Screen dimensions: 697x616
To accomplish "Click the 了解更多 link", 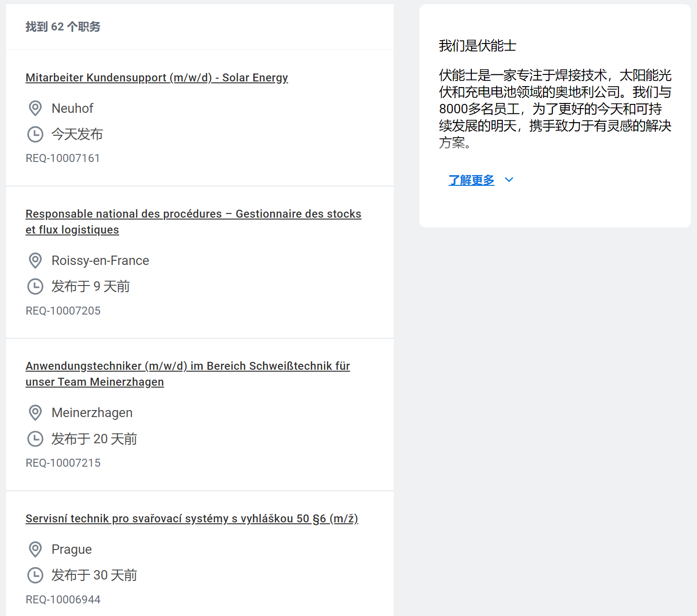I will point(471,180).
